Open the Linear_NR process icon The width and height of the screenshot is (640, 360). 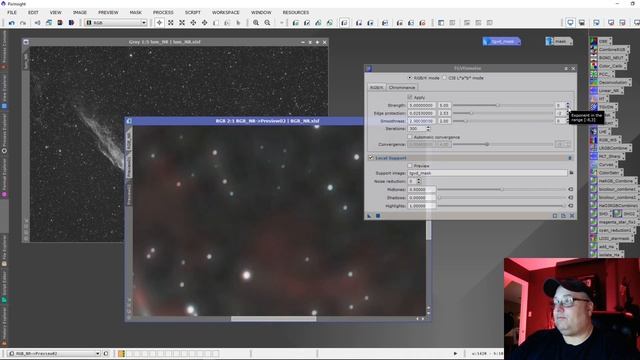[x=607, y=91]
